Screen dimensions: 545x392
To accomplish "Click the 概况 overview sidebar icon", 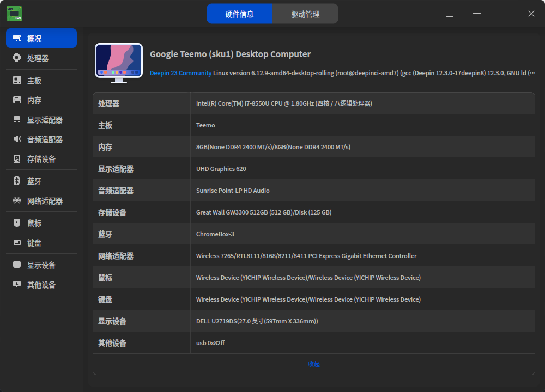I will 17,38.
